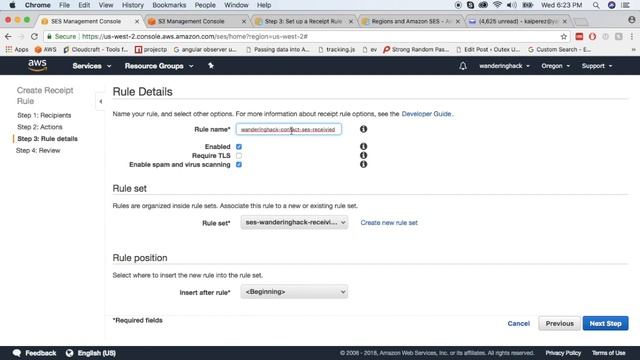Expand the Services menu
Screen dimensions: 640x360
pos(92,66)
